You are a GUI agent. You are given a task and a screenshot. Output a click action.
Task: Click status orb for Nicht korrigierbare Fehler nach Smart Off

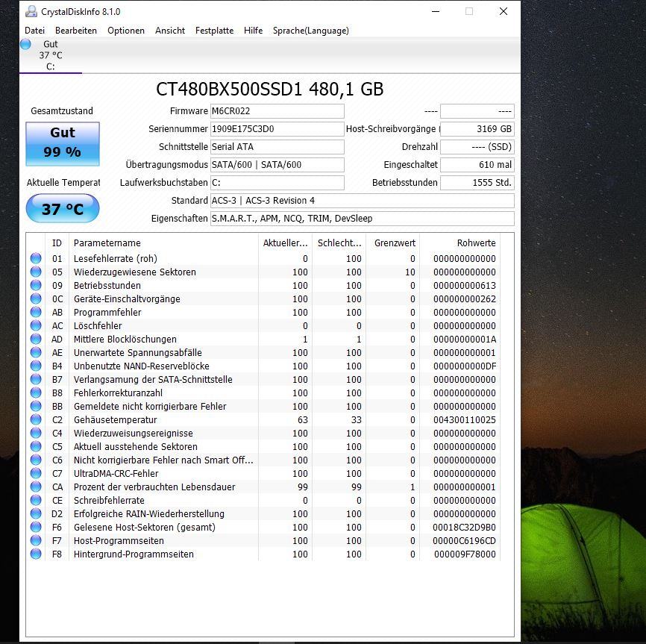coord(36,460)
